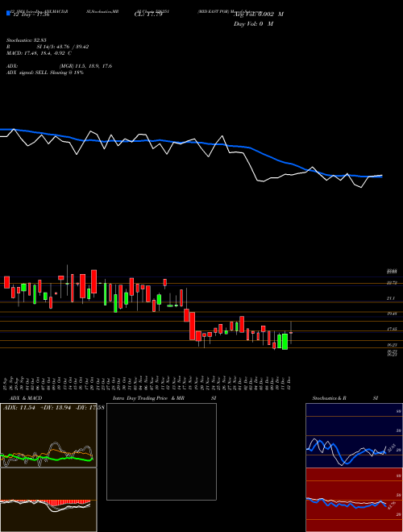The width and height of the screenshot is (403, 532).
Task: Click the blue stochastics chart panel
Action: point(354,435)
